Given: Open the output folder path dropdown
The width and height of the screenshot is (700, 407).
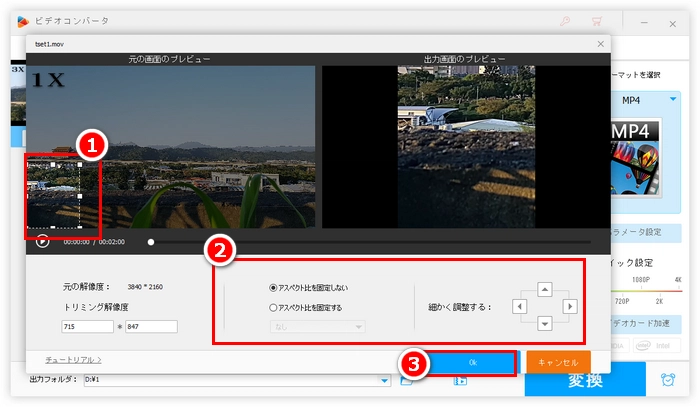Looking at the screenshot, I should tap(385, 380).
